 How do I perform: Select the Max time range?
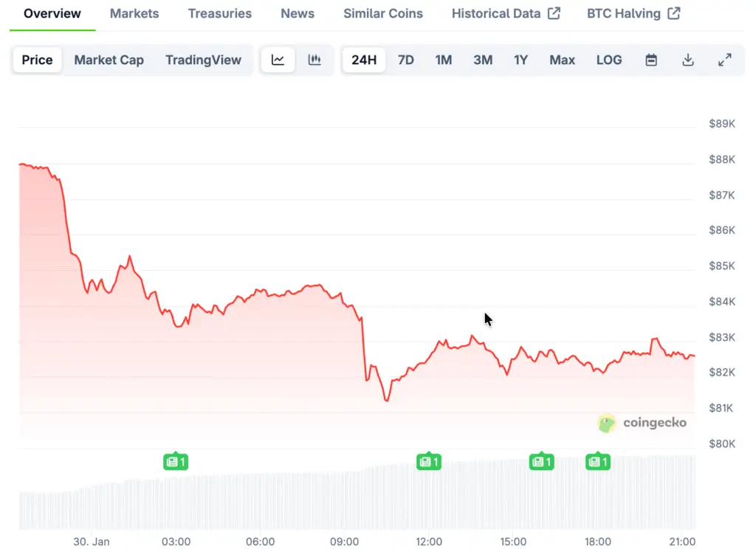[562, 61]
